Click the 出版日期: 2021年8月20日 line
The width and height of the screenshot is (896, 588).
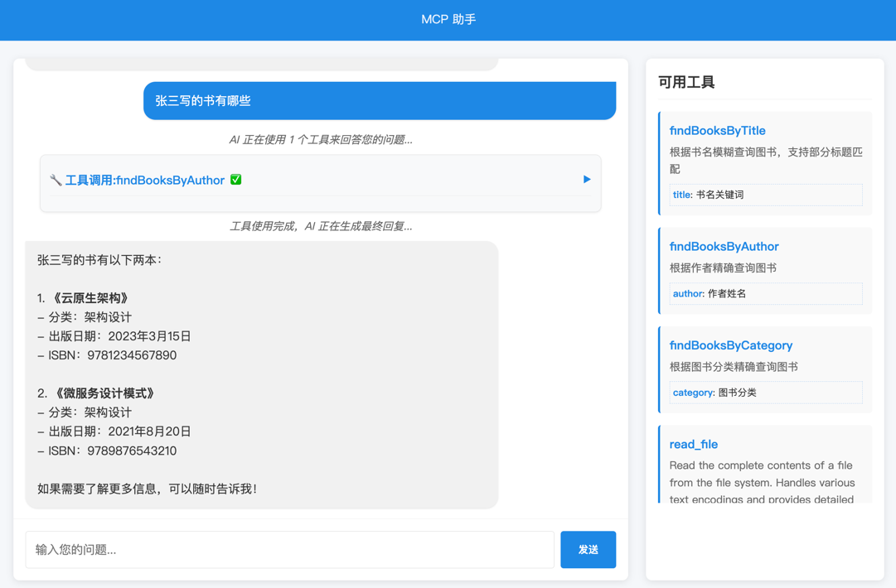pos(114,431)
